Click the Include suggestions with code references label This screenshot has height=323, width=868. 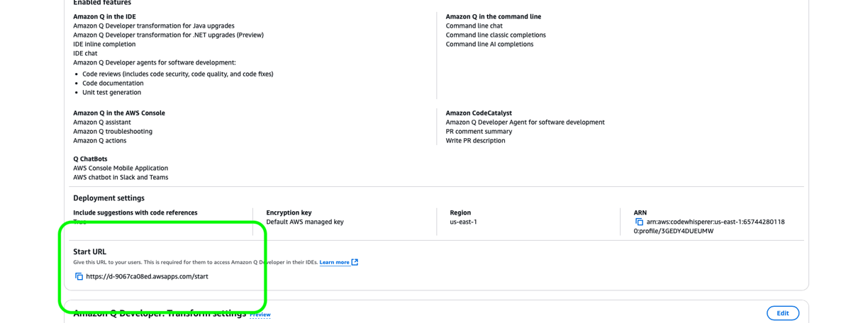[135, 212]
